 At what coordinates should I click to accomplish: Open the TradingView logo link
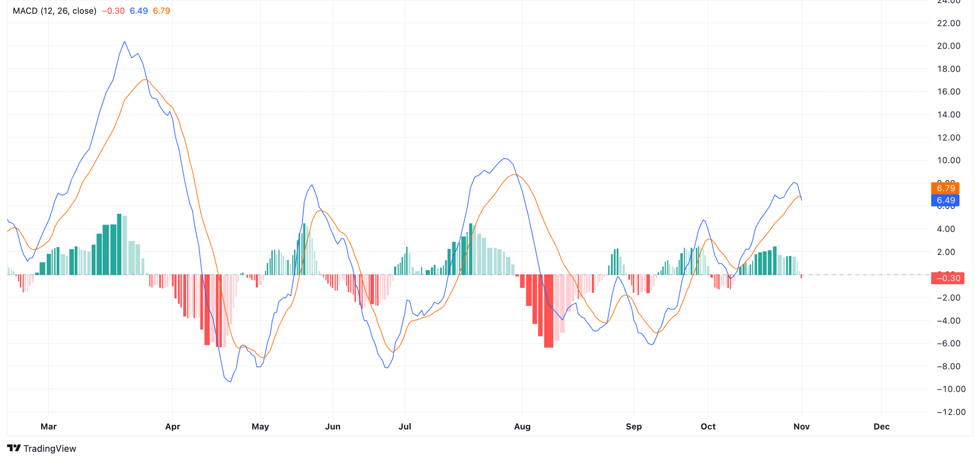pyautogui.click(x=41, y=448)
